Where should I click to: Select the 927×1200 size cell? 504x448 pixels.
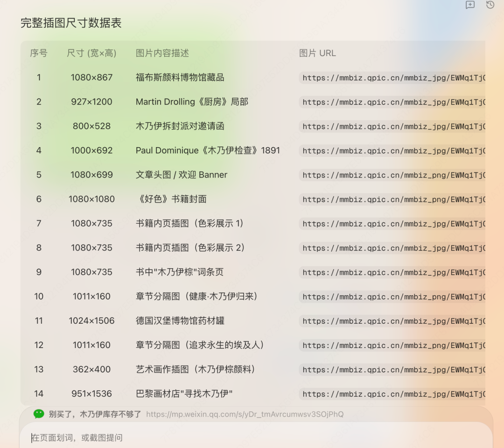click(x=91, y=102)
